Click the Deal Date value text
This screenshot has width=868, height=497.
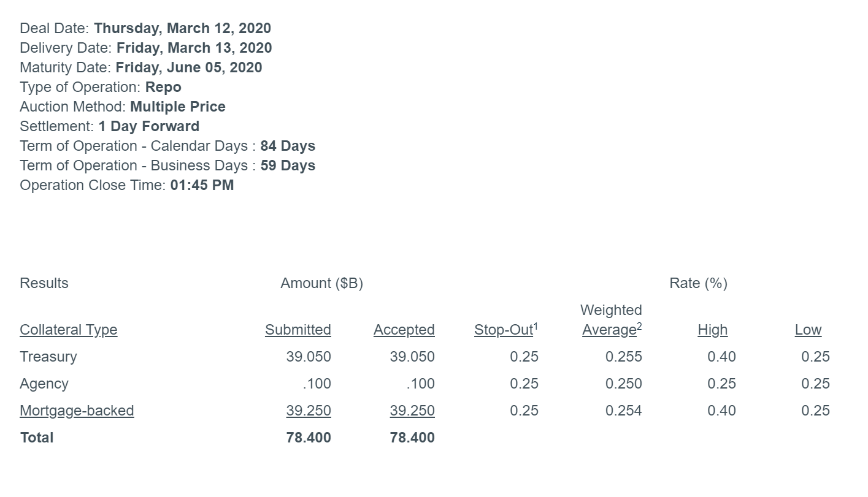pyautogui.click(x=183, y=28)
